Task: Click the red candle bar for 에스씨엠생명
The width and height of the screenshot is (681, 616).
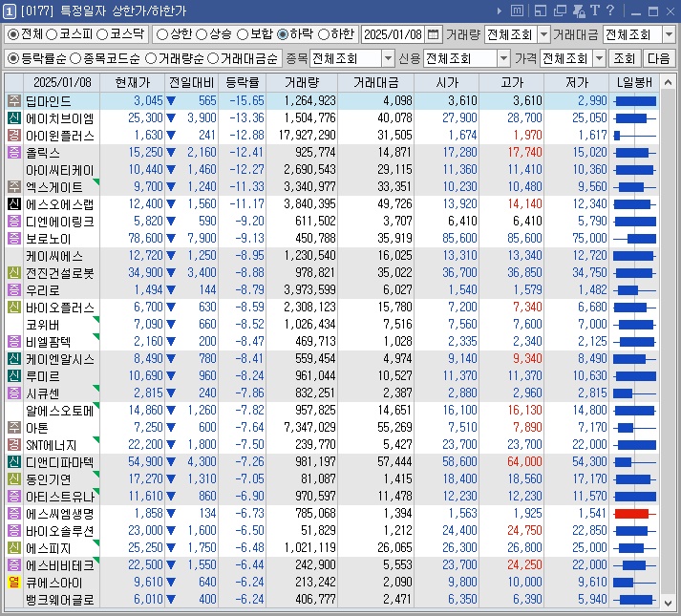Action: [x=632, y=514]
